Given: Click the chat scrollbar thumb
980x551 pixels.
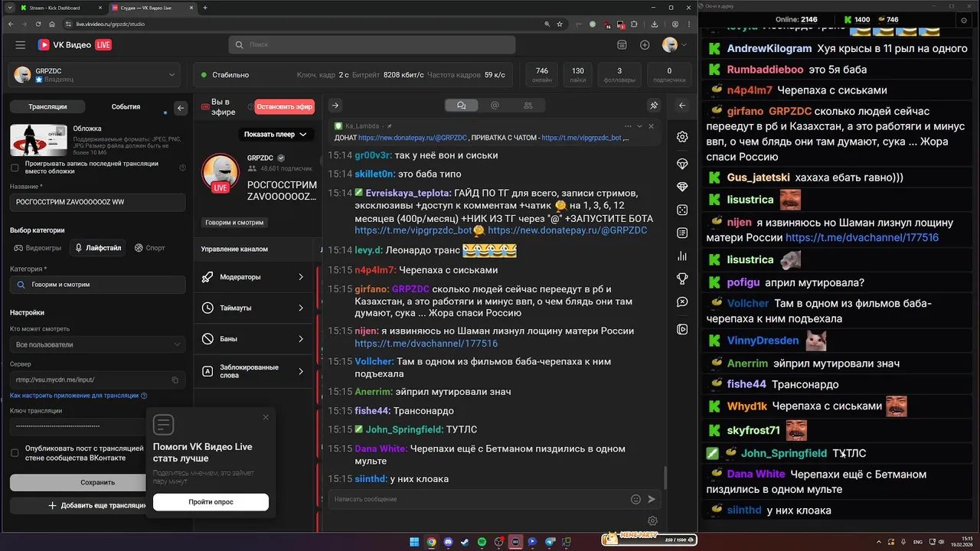Looking at the screenshot, I should 665,478.
